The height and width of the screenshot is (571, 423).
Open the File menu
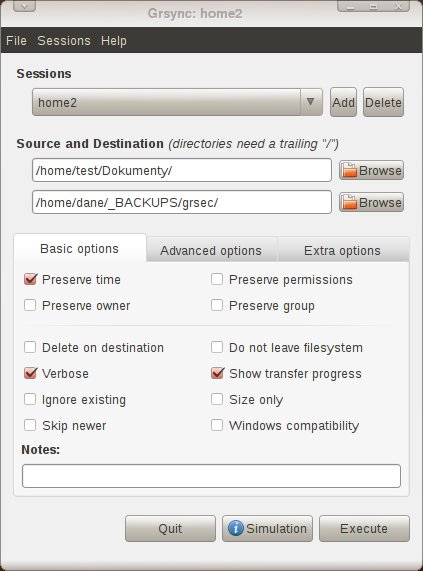[x=16, y=40]
